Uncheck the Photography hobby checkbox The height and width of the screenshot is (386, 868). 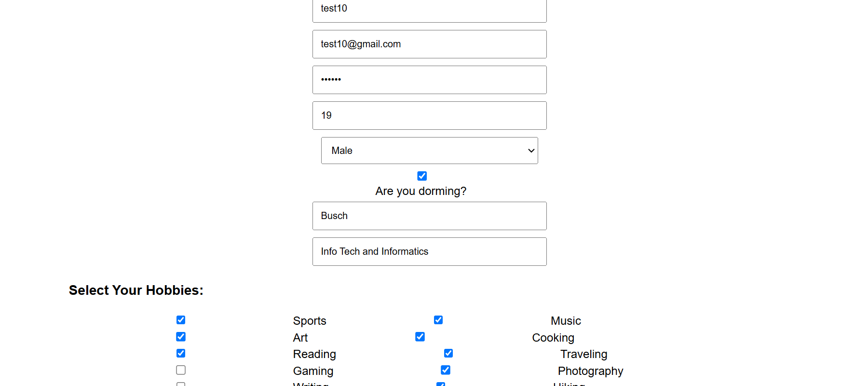click(x=446, y=370)
